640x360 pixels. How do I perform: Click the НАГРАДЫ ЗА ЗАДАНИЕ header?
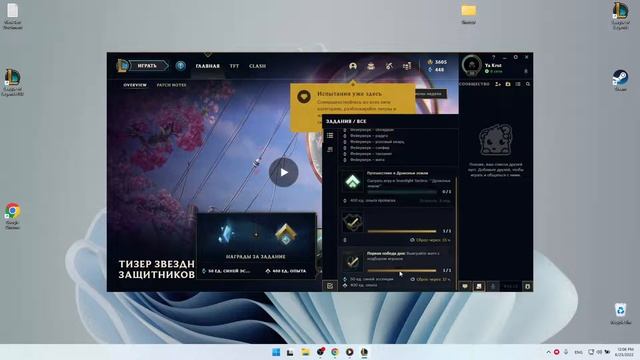point(256,257)
